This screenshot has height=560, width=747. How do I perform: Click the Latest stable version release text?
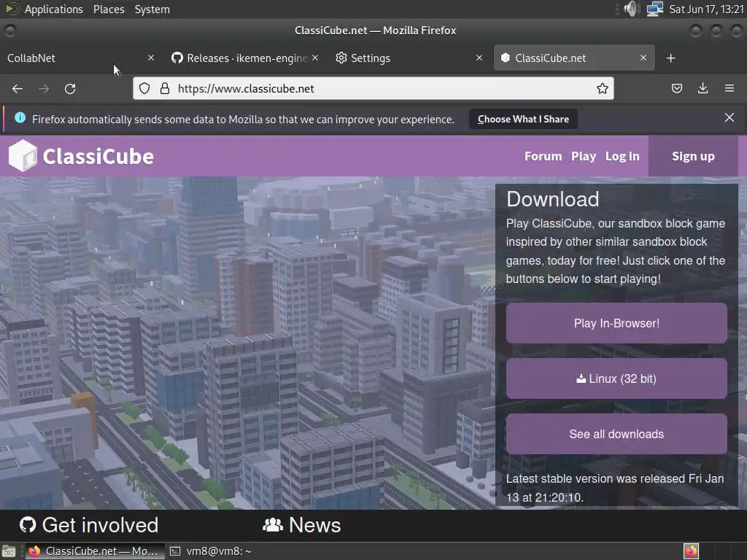[x=614, y=488]
